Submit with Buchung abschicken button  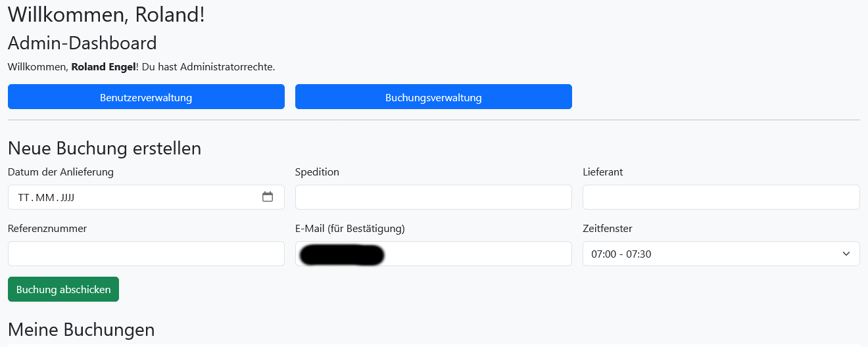coord(63,289)
